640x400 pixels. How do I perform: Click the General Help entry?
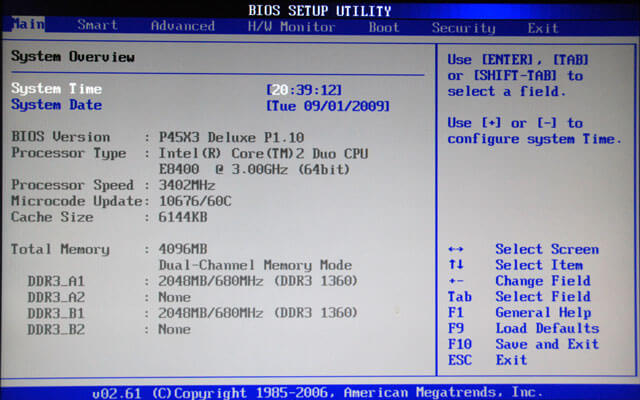coord(543,313)
